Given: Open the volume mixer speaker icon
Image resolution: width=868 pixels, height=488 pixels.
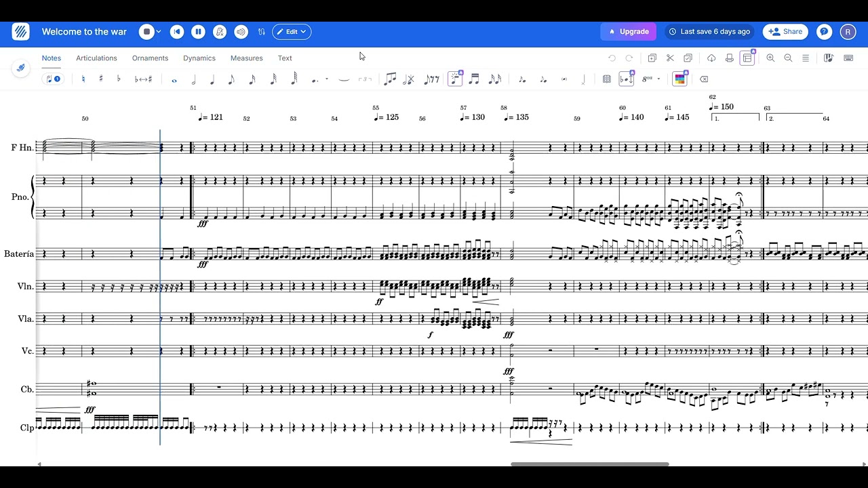Looking at the screenshot, I should tap(241, 31).
